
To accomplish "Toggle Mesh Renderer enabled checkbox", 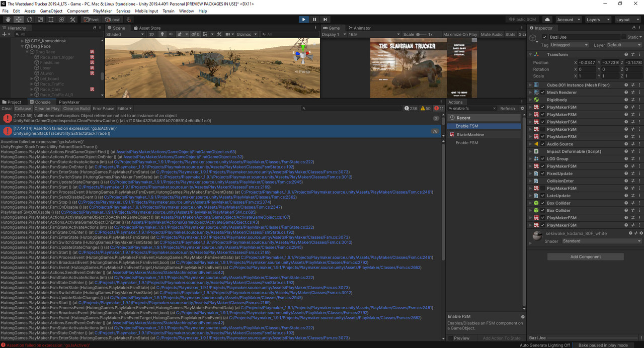I will click(x=543, y=93).
